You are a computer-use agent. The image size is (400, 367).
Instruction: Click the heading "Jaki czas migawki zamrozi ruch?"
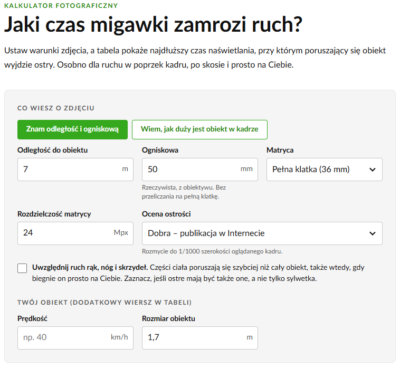coord(153,24)
